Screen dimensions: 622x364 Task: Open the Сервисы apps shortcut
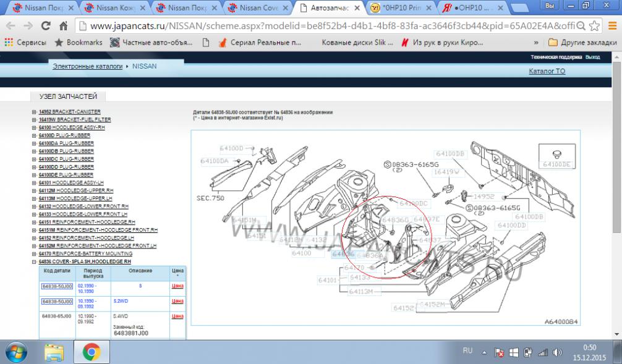(x=25, y=43)
